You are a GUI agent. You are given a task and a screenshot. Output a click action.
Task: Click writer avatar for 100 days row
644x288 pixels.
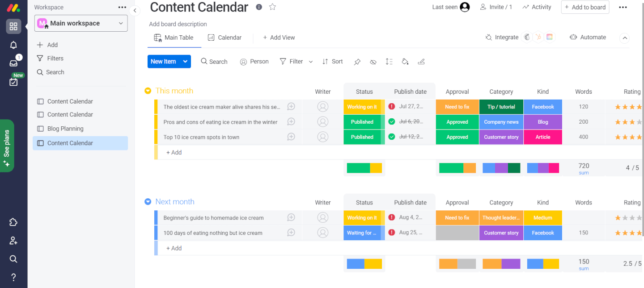tap(322, 233)
